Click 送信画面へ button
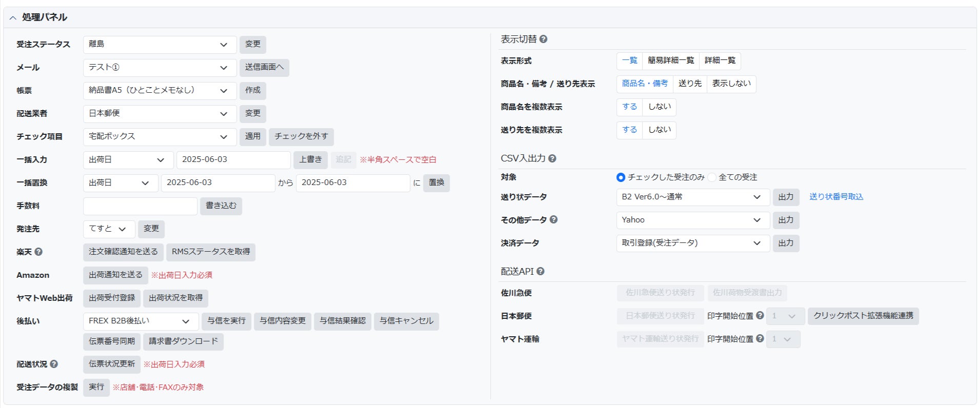 264,68
